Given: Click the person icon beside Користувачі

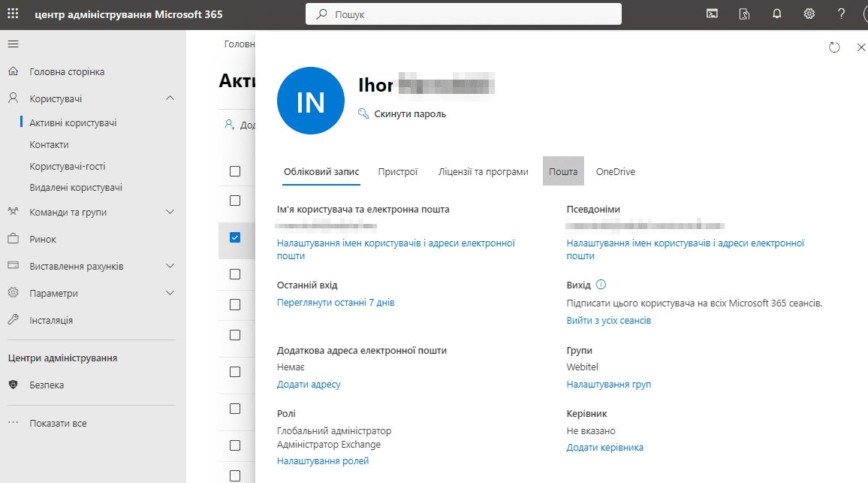Looking at the screenshot, I should (x=14, y=98).
